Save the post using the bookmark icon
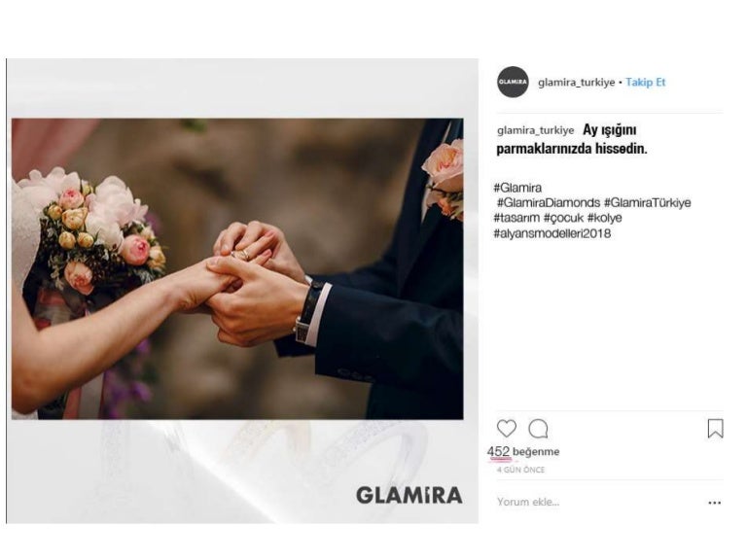747x560 pixels. 715,429
